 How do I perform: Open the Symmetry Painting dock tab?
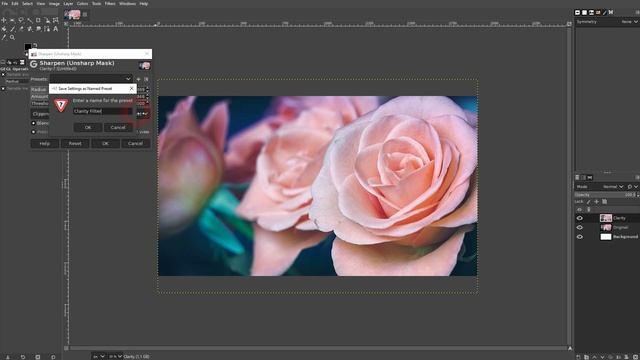coord(611,12)
